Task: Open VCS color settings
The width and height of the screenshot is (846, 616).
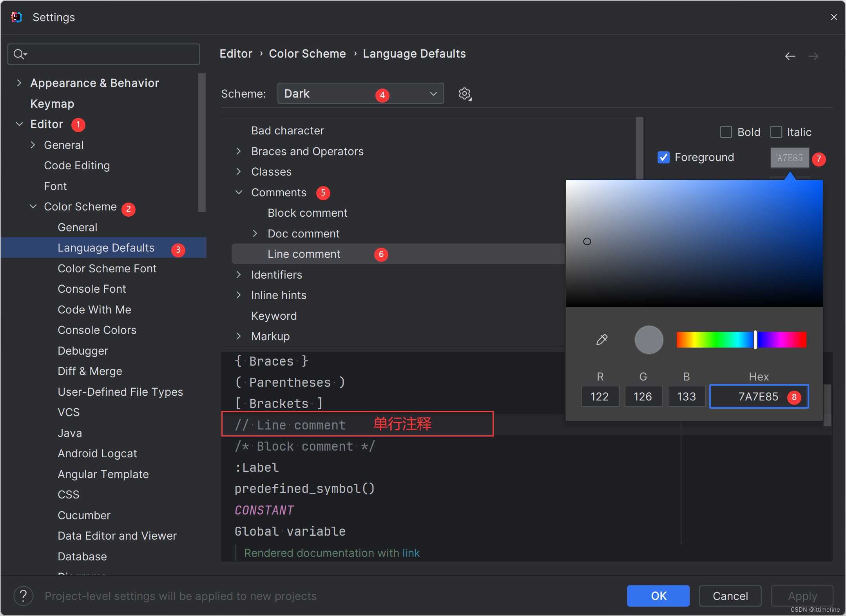Action: (69, 412)
